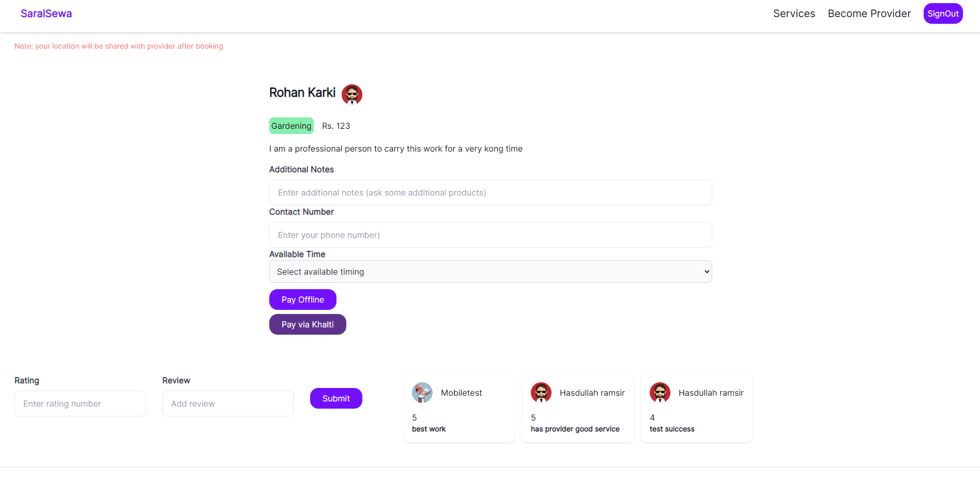This screenshot has width=980, height=479.
Task: Click Rohan Karki's profile avatar
Action: pyautogui.click(x=351, y=94)
